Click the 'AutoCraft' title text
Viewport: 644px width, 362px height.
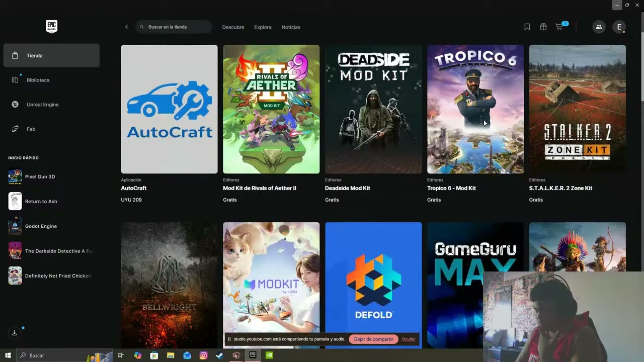134,188
